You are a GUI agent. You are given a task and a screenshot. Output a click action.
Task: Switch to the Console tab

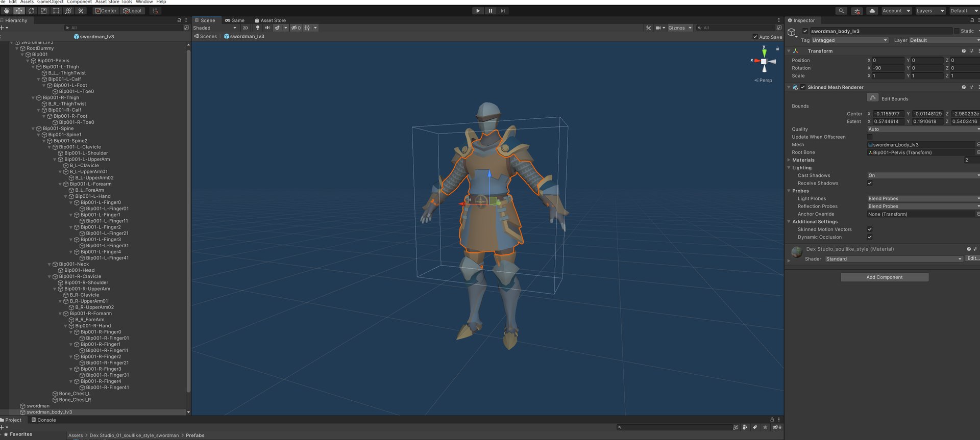coord(43,420)
